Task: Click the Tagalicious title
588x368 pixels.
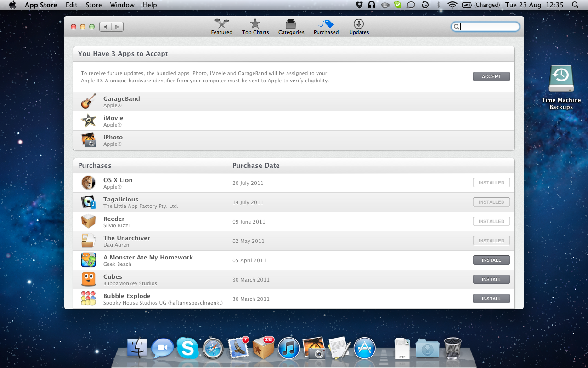Action: 121,200
